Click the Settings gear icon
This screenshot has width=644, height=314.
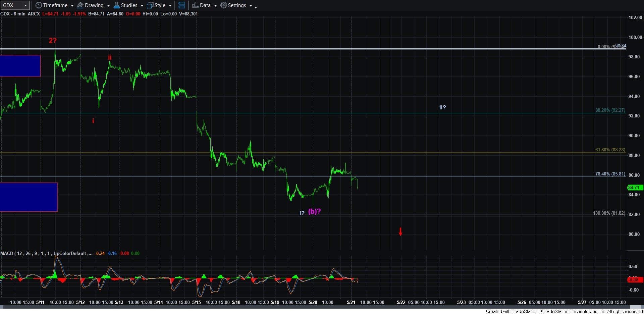[224, 5]
